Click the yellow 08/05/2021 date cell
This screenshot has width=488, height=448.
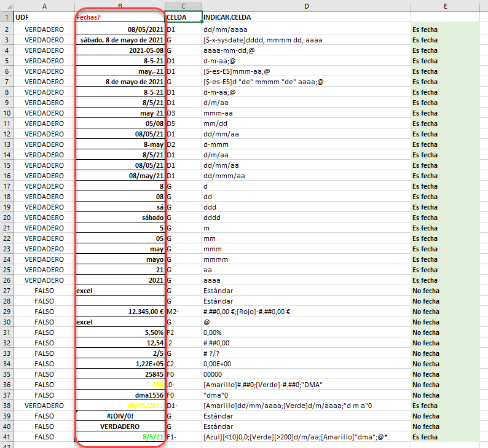(x=120, y=406)
